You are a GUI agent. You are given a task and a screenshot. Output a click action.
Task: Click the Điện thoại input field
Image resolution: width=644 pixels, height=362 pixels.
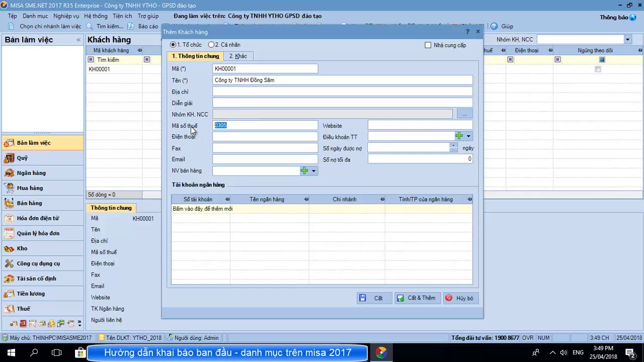(265, 137)
